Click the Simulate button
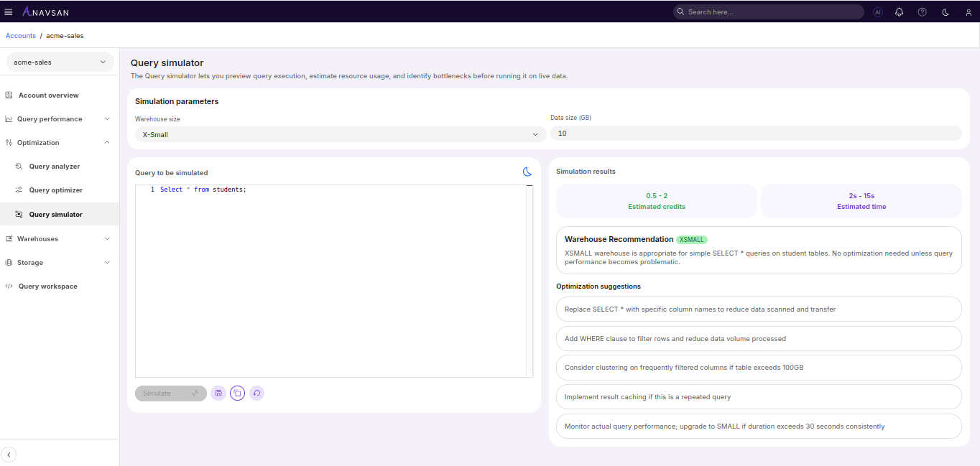This screenshot has height=466, width=980. [x=170, y=393]
